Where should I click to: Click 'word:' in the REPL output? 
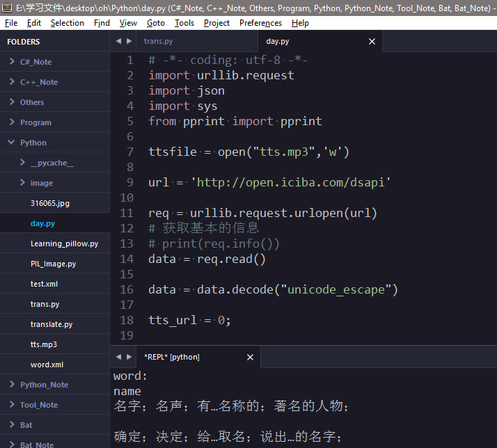pyautogui.click(x=131, y=376)
